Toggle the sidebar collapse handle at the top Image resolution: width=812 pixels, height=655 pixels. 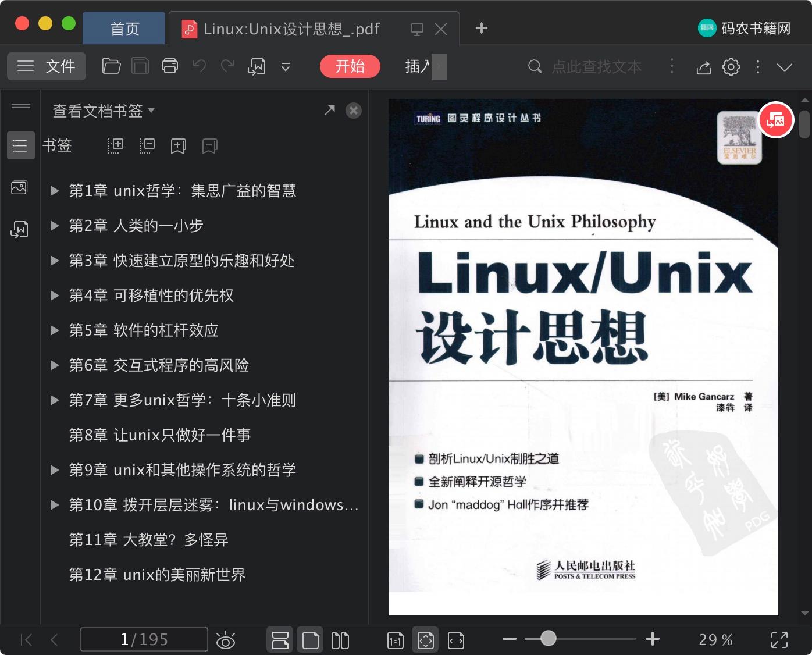pos(21,106)
